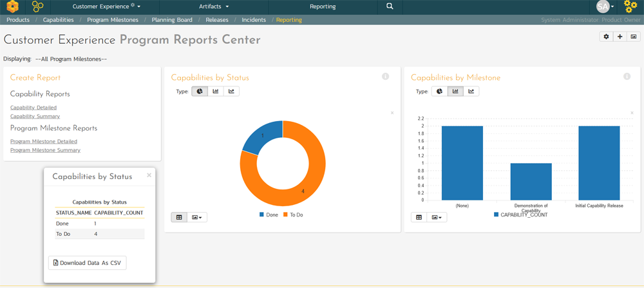Viewport: 644px width, 288px height.
Task: Click the yellow gears administration icon
Action: [x=630, y=7]
